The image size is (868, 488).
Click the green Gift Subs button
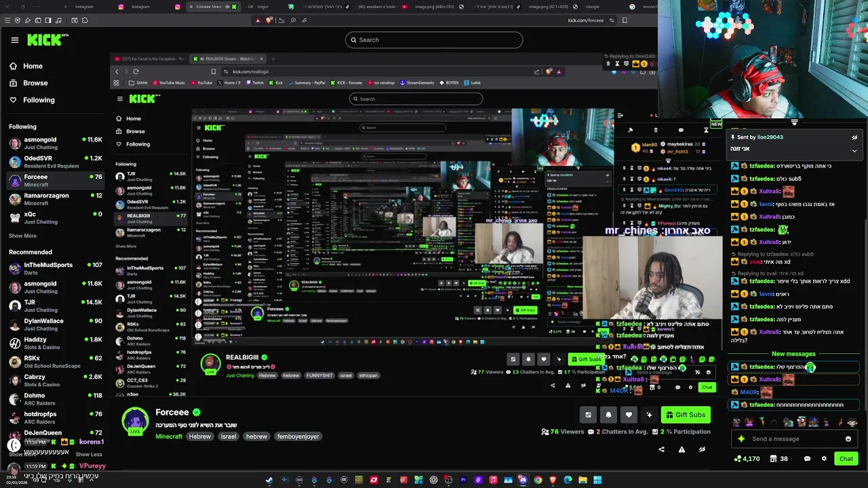tap(686, 415)
